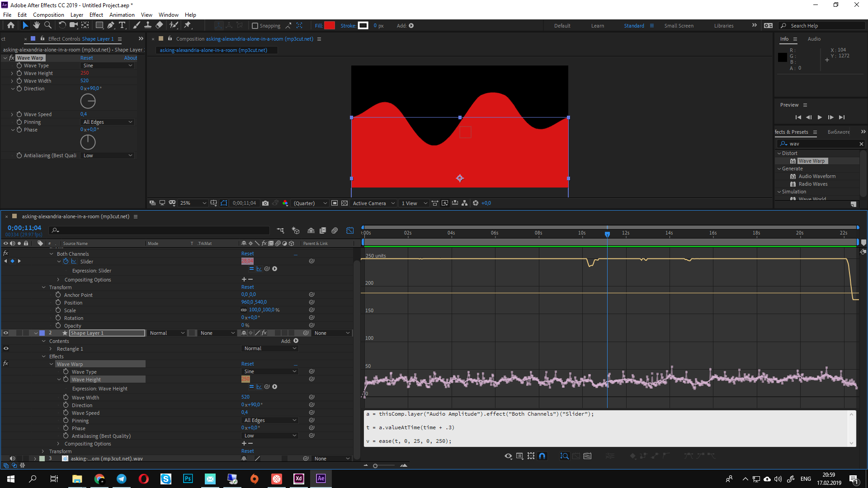Open the red Fill color swatch
The width and height of the screenshot is (868, 488).
(x=330, y=26)
